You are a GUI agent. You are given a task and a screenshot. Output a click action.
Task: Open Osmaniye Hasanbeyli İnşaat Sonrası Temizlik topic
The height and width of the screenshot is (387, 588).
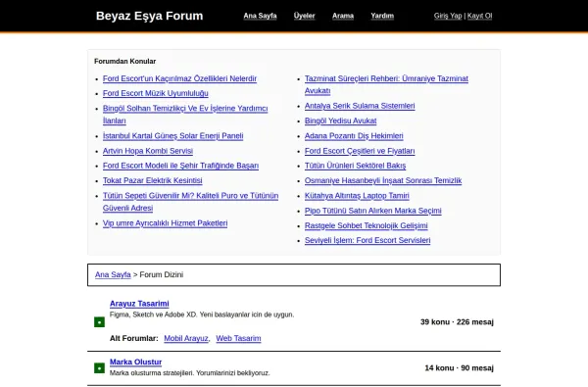383,180
